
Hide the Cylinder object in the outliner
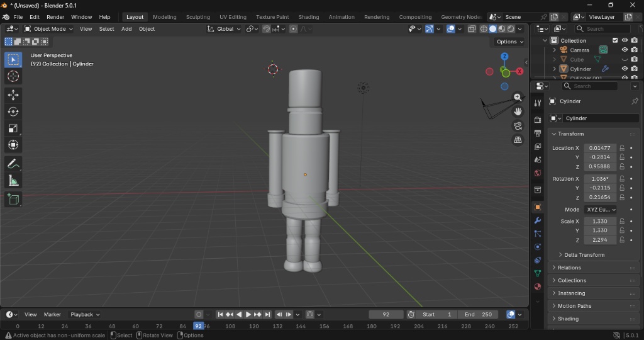[x=625, y=69]
